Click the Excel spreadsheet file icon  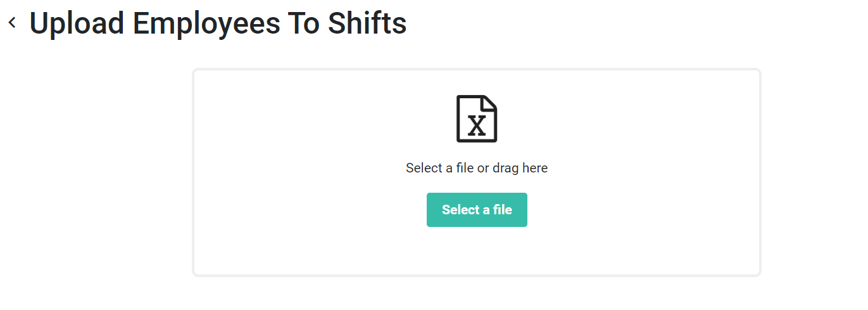pyautogui.click(x=477, y=119)
